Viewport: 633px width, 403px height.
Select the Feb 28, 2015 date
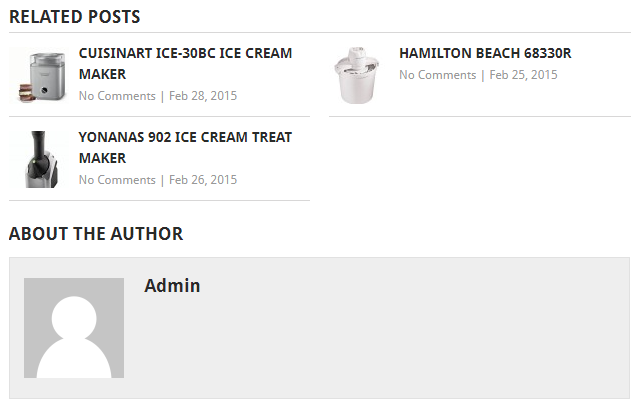click(203, 96)
